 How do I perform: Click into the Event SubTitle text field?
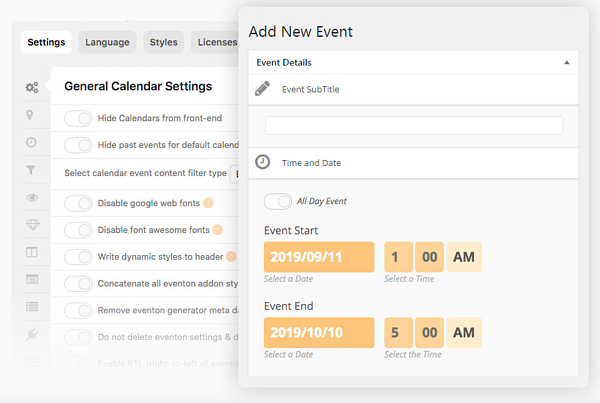(414, 126)
